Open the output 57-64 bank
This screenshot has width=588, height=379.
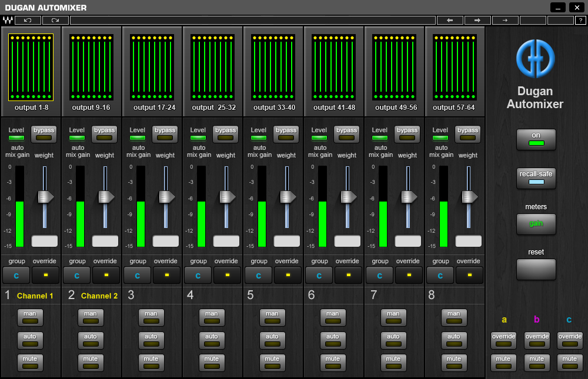pyautogui.click(x=455, y=68)
